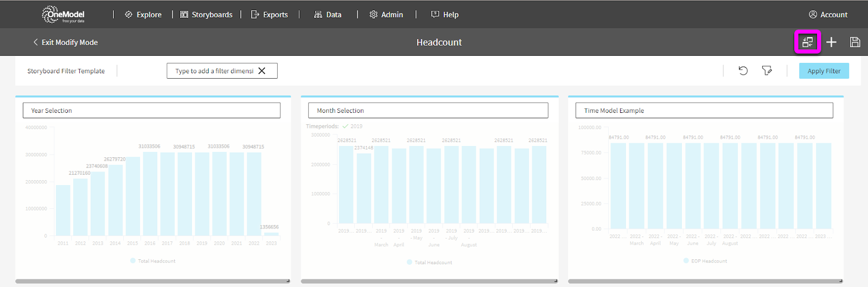Open the Admin menu
The image size is (868, 287).
(386, 15)
